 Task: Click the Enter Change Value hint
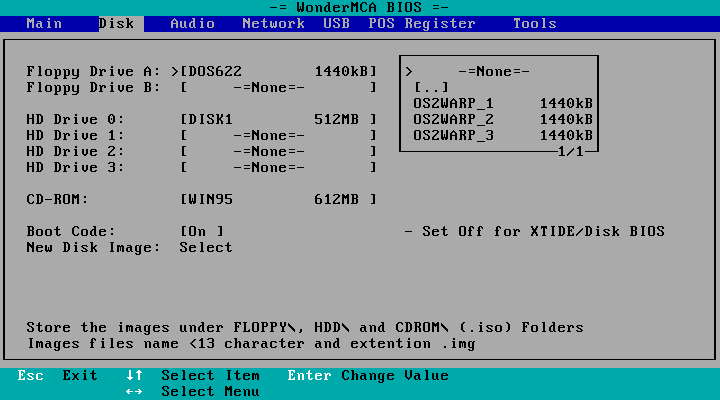pos(368,376)
